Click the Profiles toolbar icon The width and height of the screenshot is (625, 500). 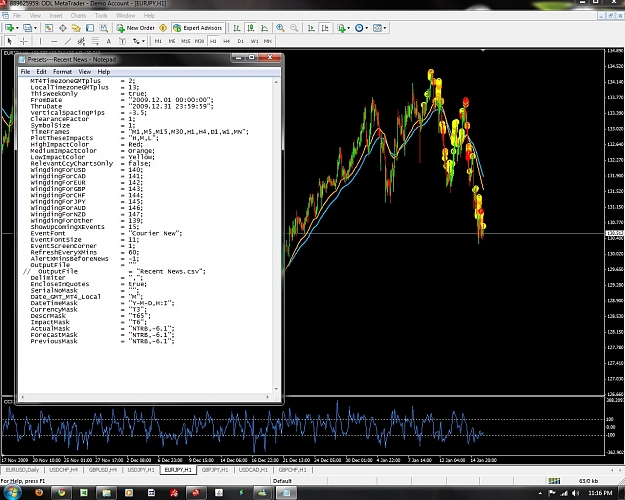27,28
